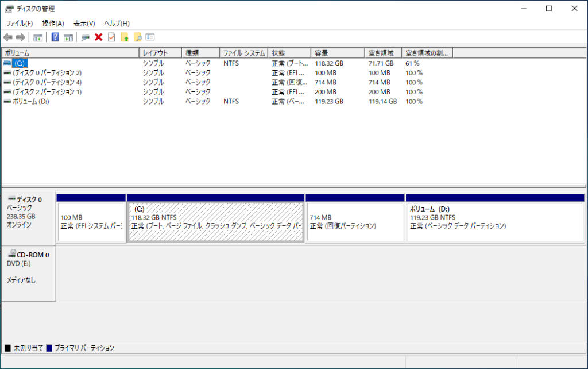Select the 714 MB recovery partition block
Image resolution: width=588 pixels, height=369 pixels.
355,222
